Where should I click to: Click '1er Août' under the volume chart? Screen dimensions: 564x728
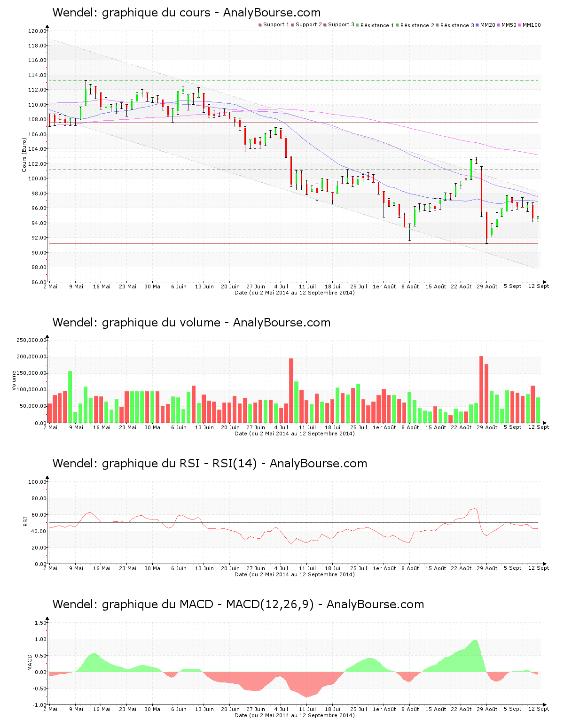pos(384,427)
